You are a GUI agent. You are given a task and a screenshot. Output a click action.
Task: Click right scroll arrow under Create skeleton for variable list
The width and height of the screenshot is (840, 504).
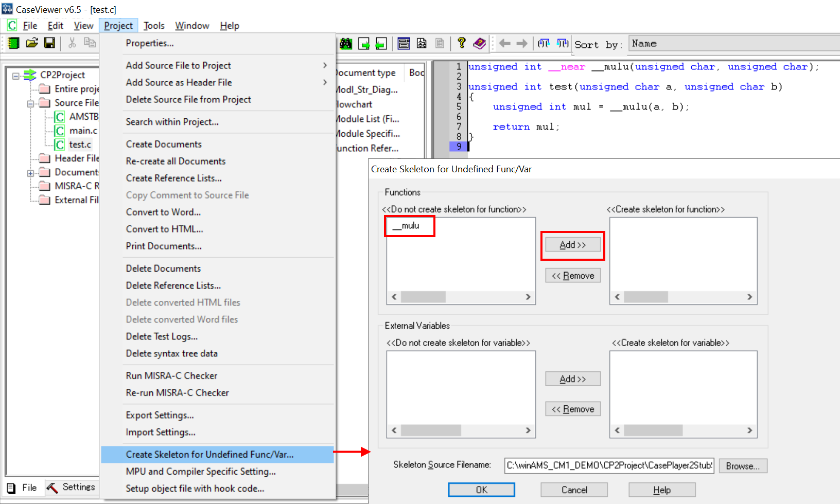[x=749, y=430]
